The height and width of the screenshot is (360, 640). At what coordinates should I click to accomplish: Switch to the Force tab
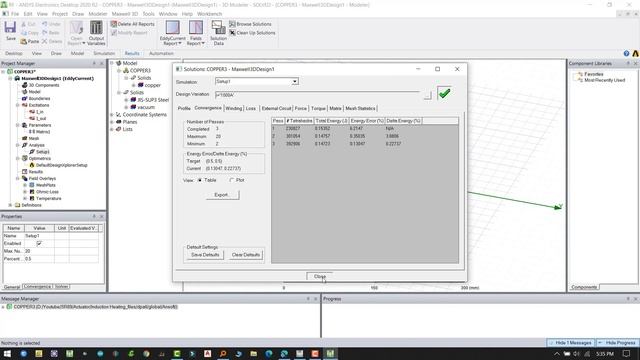point(301,109)
